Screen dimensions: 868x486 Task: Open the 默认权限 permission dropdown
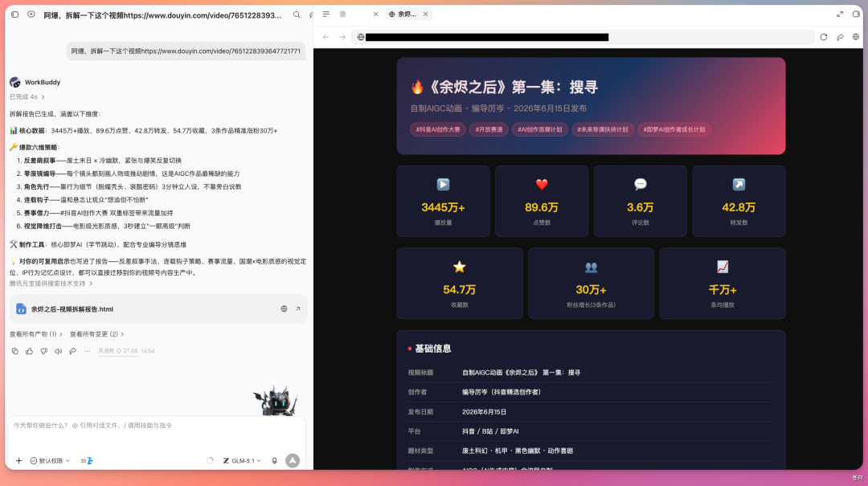pos(50,460)
